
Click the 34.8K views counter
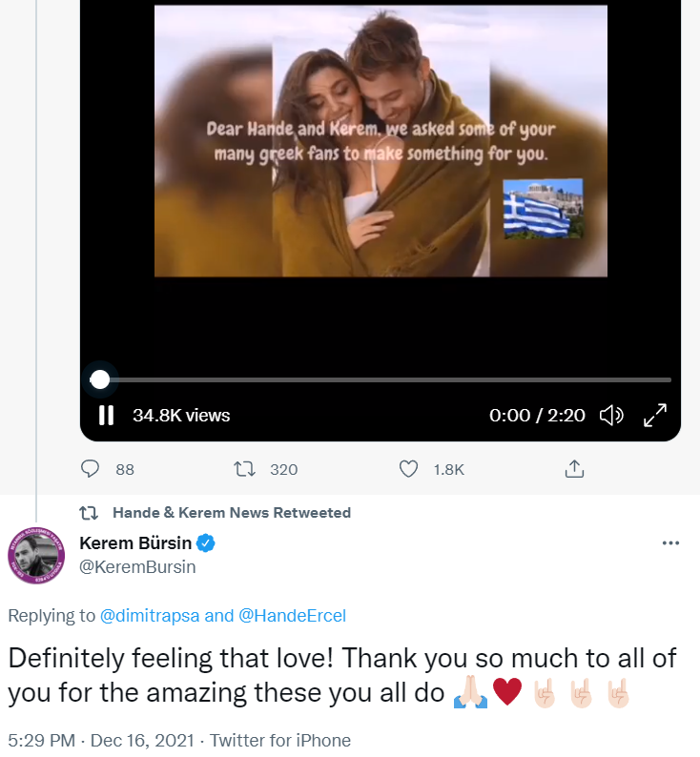181,415
